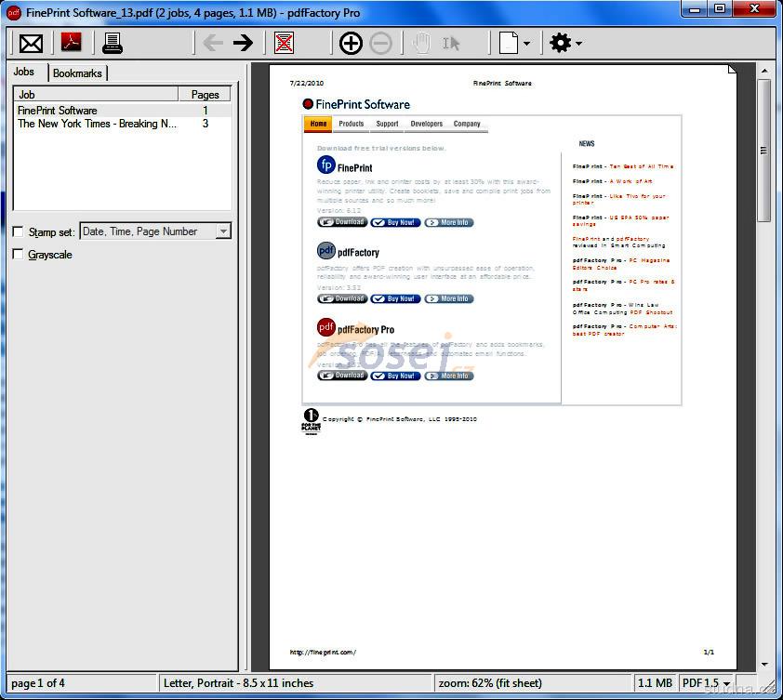Enable the Stamp set checkbox

18,231
